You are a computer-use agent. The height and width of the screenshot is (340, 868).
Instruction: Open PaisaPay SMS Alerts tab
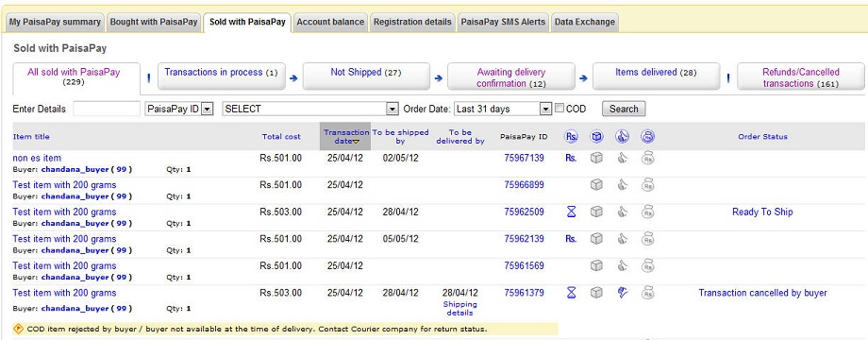click(503, 22)
